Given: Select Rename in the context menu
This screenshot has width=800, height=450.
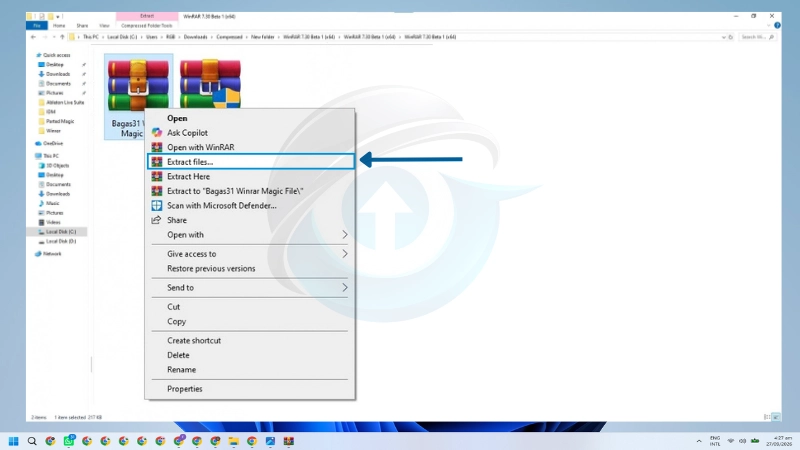Looking at the screenshot, I should pyautogui.click(x=250, y=370).
